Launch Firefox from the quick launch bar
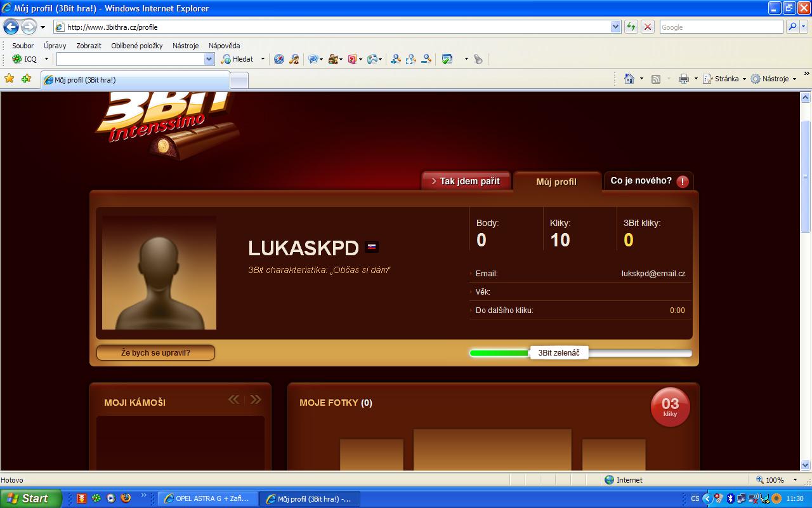Image resolution: width=812 pixels, height=508 pixels. (126, 498)
